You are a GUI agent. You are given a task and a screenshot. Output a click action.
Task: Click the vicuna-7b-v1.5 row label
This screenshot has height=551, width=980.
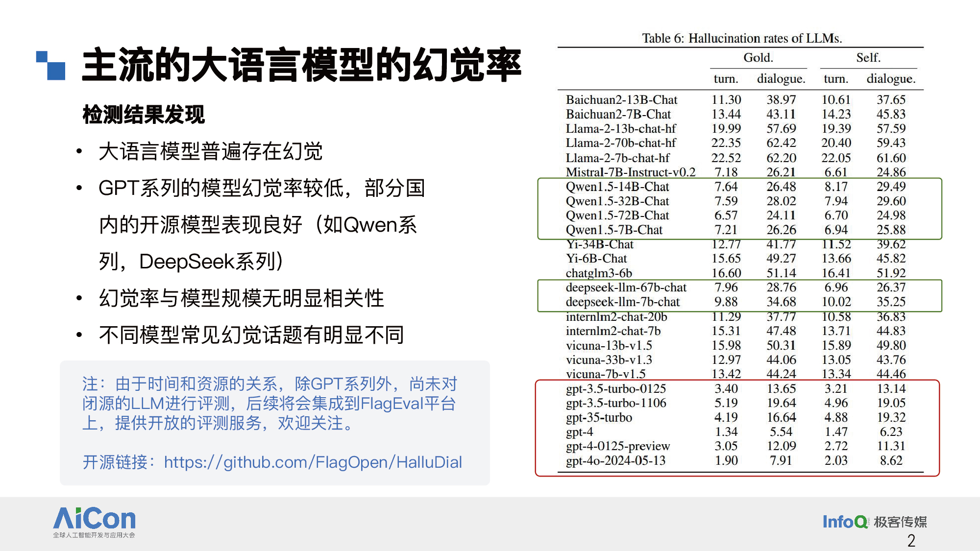click(x=606, y=374)
